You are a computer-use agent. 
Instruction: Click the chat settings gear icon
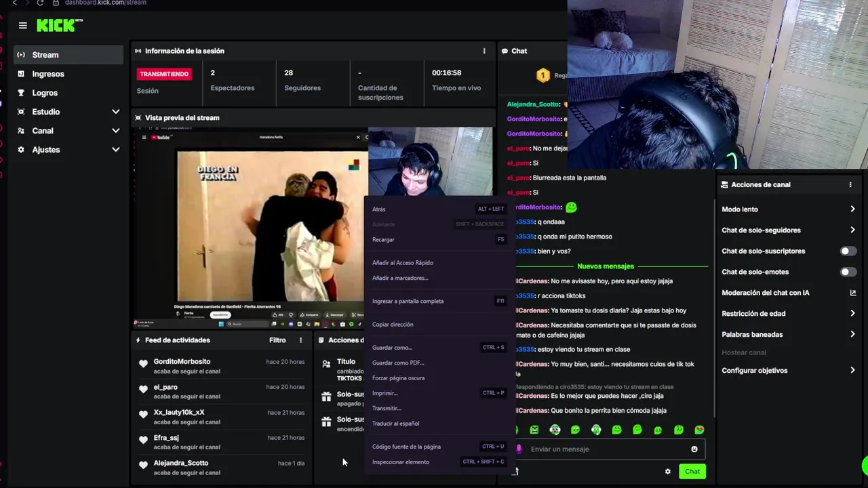[x=668, y=472]
